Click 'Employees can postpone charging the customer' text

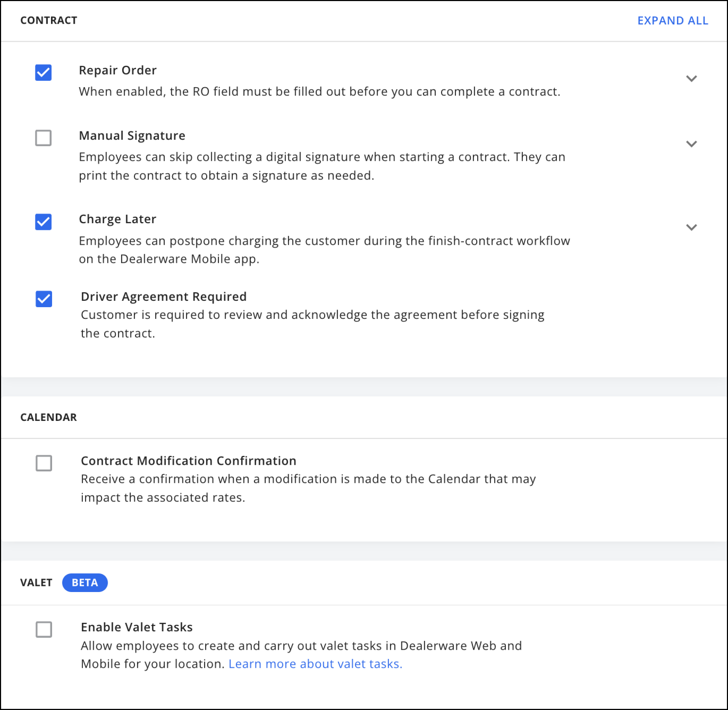click(325, 249)
